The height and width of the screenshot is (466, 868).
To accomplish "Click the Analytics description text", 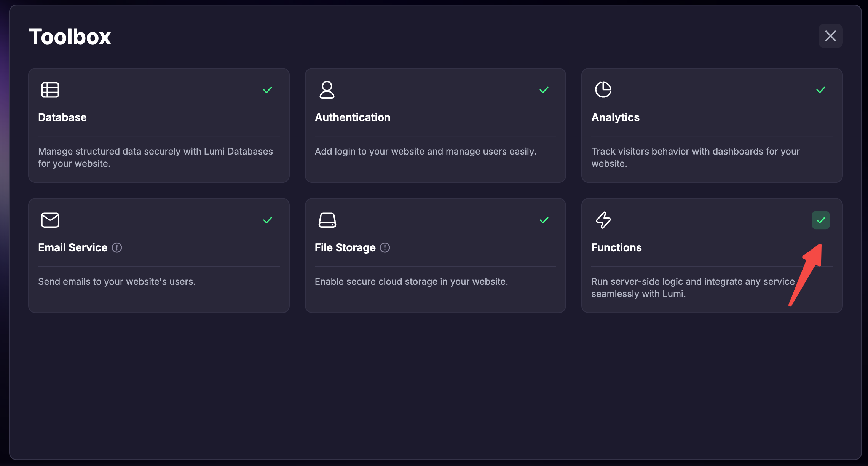I will (695, 157).
